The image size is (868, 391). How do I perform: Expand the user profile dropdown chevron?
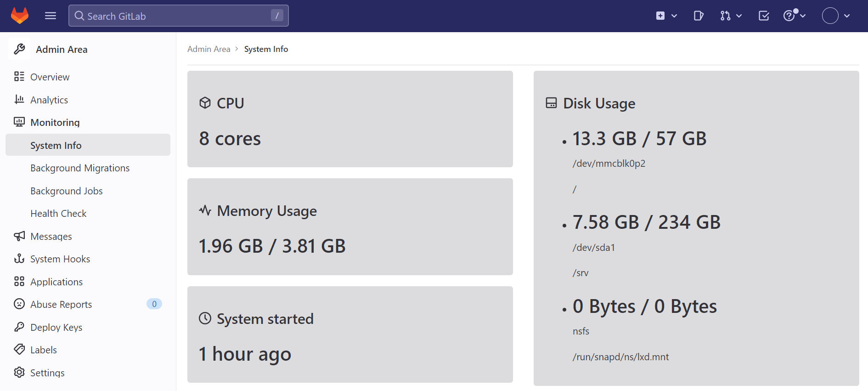[x=847, y=16]
